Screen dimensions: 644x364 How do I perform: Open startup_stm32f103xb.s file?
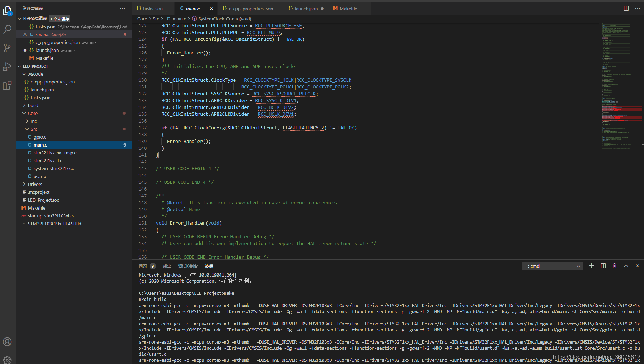point(74,216)
